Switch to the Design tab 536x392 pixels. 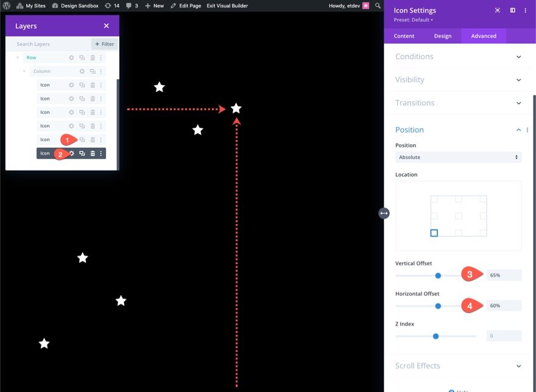(443, 36)
